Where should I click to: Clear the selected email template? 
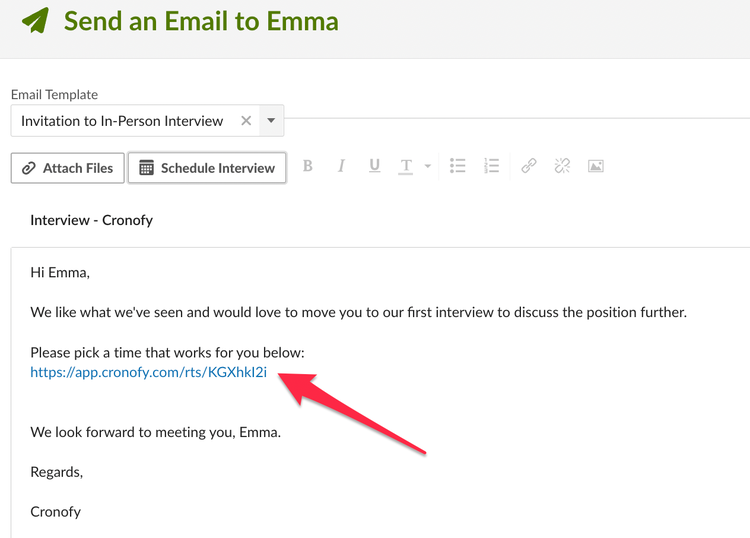pyautogui.click(x=246, y=121)
